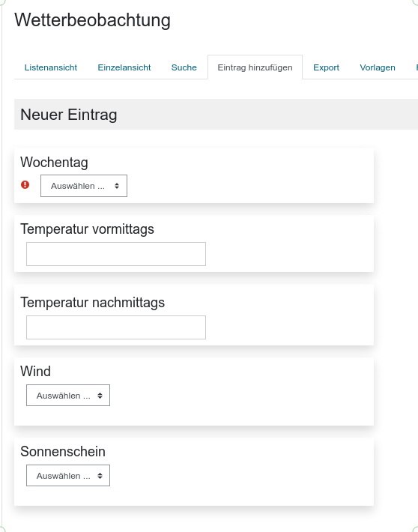Click the Temperatur nachmittags label

tap(93, 302)
